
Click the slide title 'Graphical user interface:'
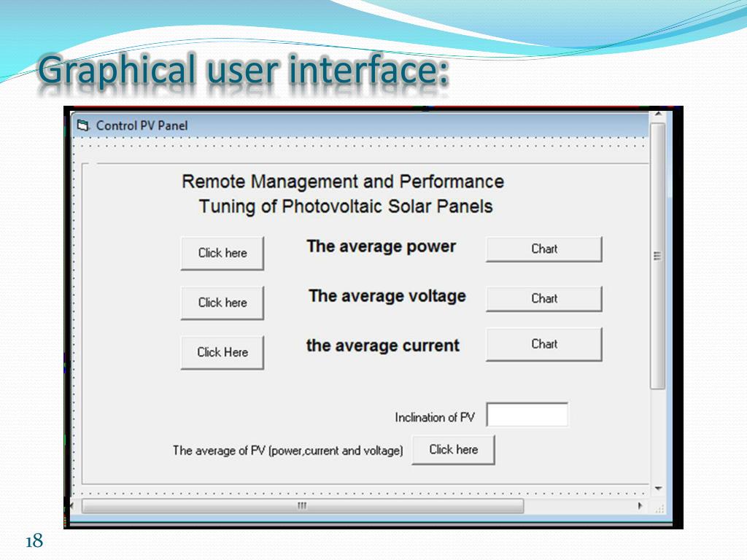coord(244,69)
